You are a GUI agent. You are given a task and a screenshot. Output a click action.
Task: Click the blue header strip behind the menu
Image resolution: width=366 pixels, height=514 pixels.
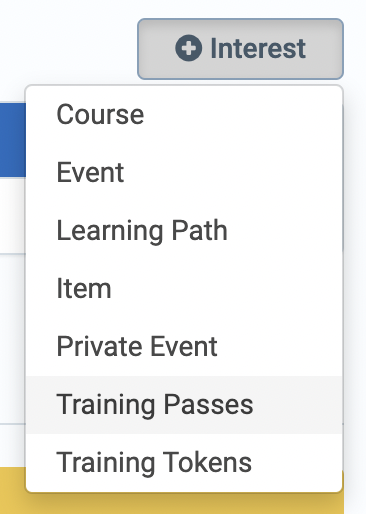13,140
